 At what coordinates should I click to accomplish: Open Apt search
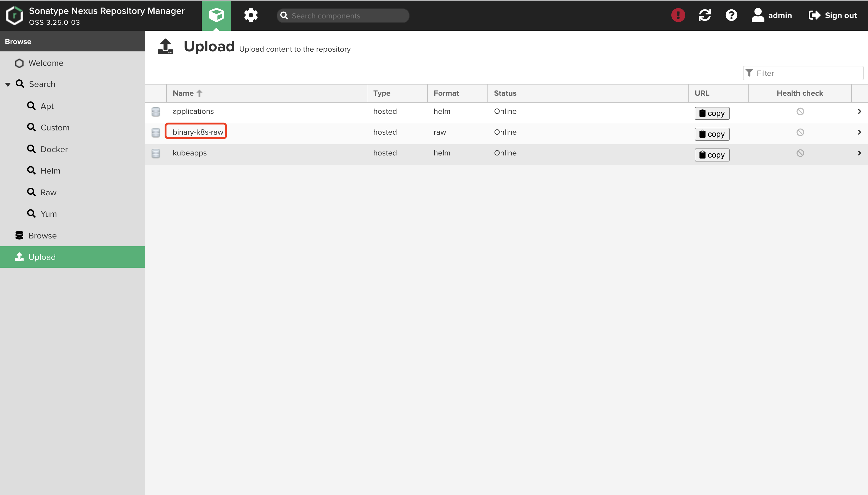coord(47,106)
